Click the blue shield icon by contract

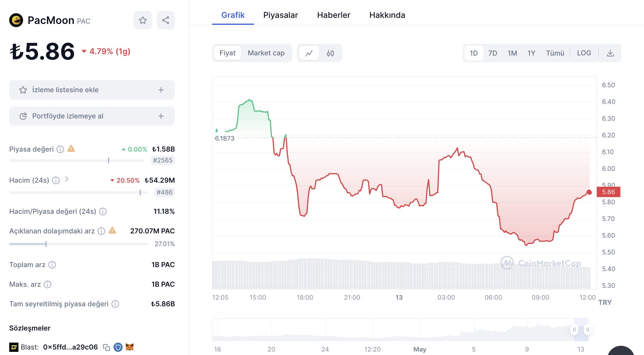point(118,347)
